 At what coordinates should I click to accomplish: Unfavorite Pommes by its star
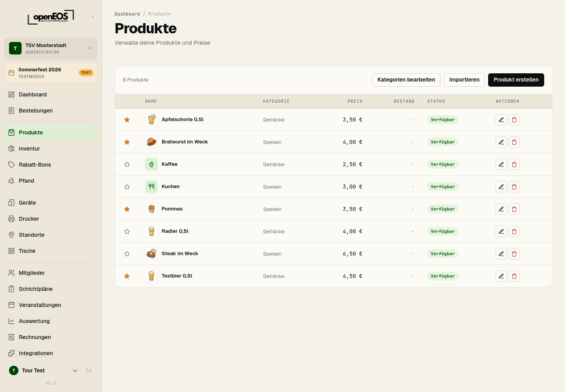tap(127, 209)
